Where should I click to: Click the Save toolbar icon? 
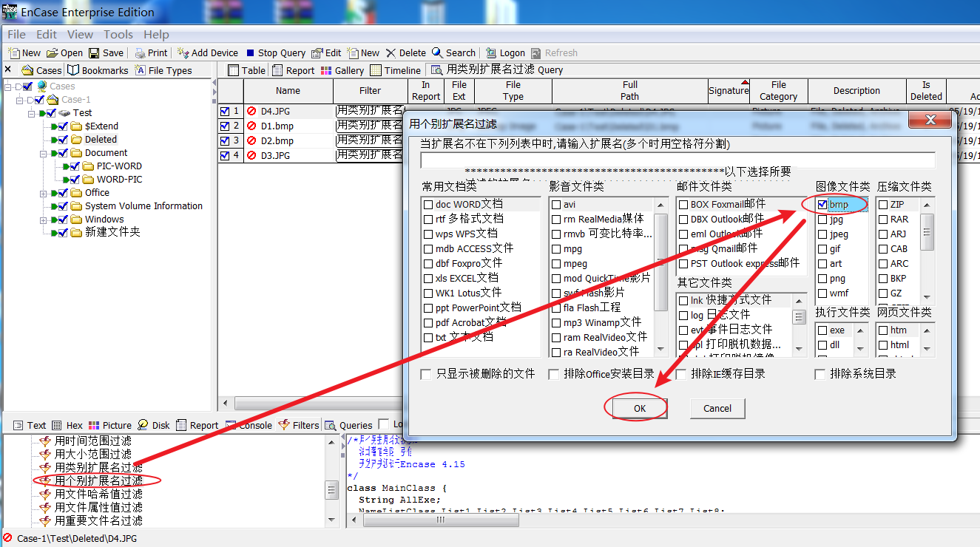(x=106, y=52)
